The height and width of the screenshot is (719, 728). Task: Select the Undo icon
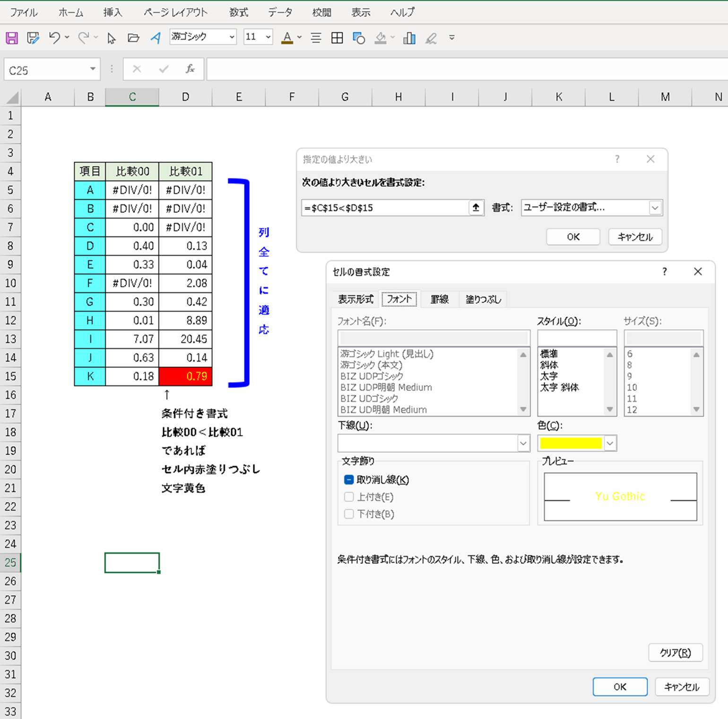53,38
